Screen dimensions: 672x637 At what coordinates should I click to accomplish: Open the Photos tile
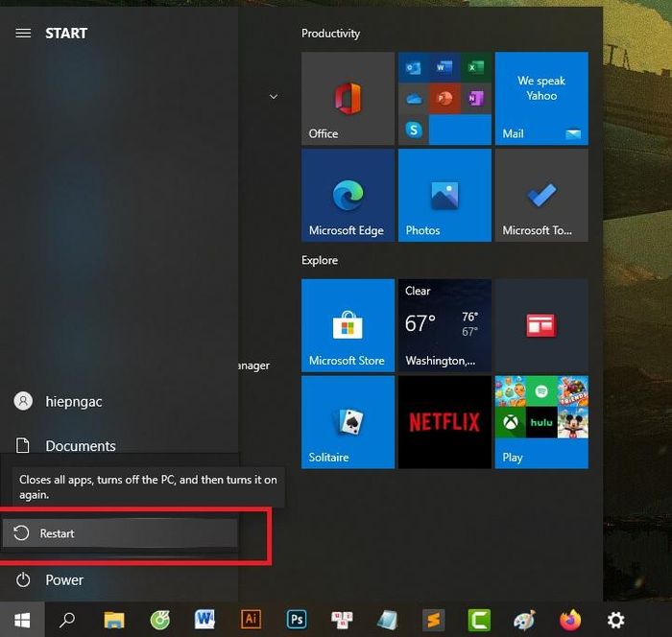coord(444,196)
